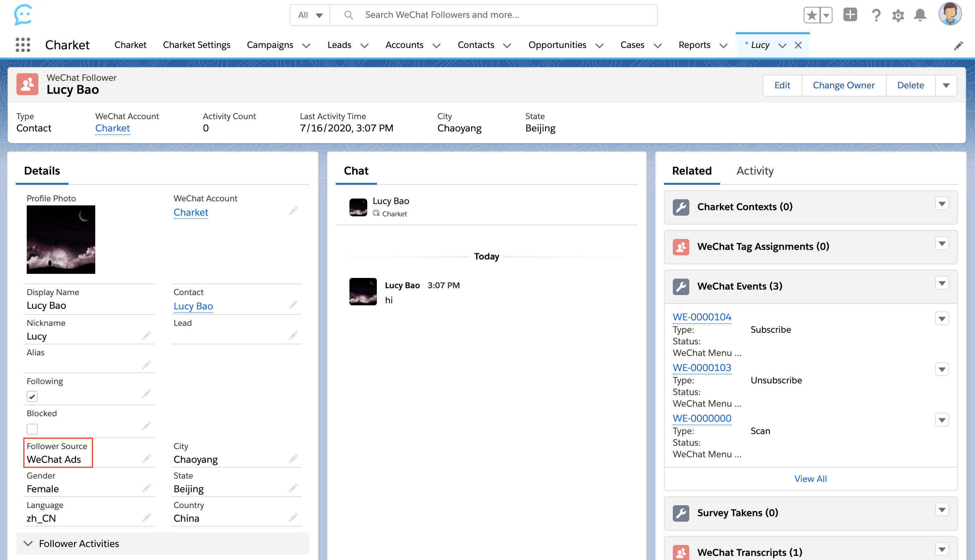
Task: Click the pencil icon next to Nickname
Action: [x=146, y=336]
